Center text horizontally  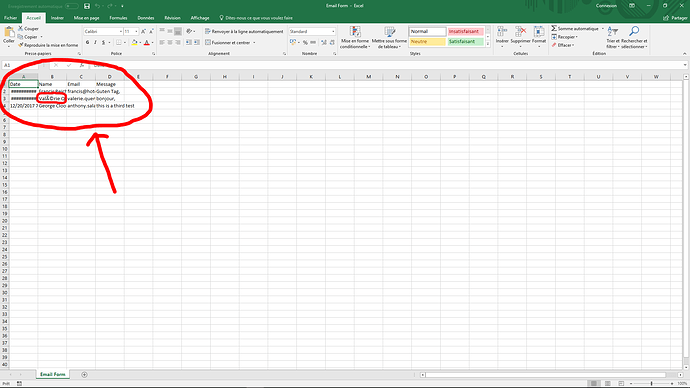pyautogui.click(x=170, y=43)
